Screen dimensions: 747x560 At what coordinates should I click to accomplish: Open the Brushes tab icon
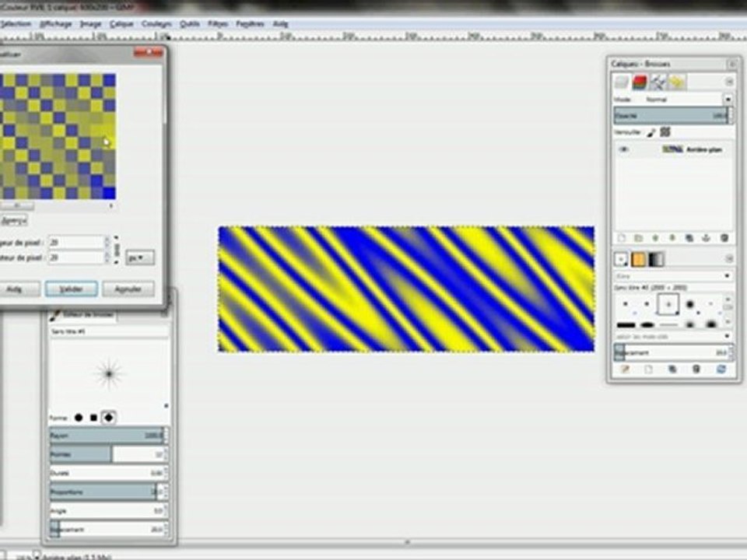(621, 259)
